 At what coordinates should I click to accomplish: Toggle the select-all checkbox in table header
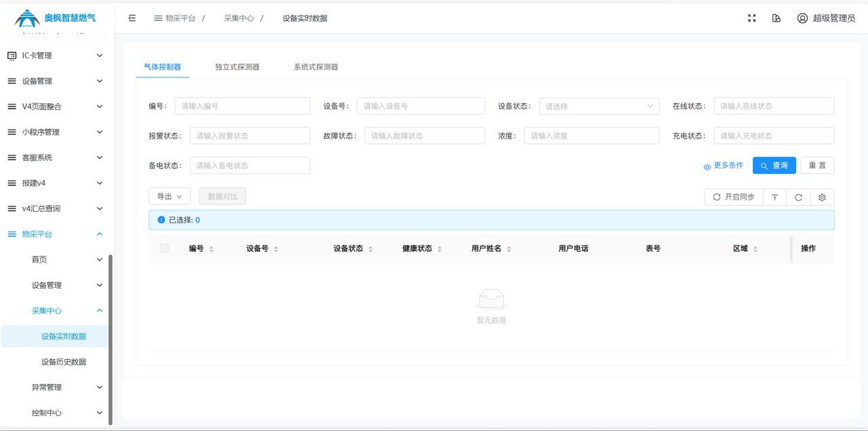(x=164, y=248)
